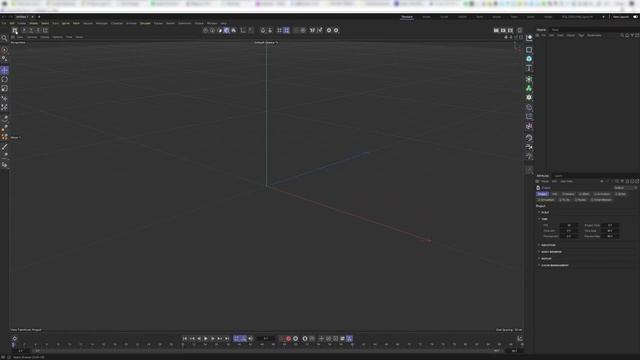Click the timeline playhead marker at frame 0

click(13, 345)
